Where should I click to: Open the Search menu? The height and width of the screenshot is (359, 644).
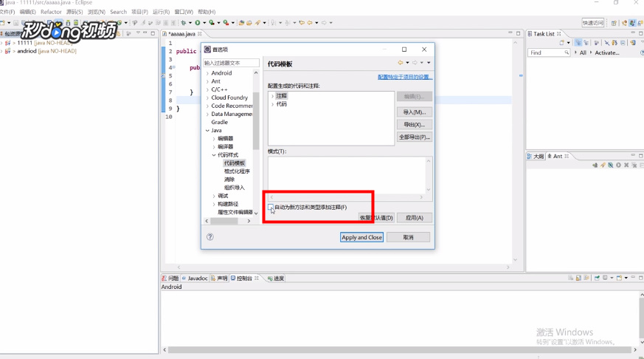coord(118,12)
